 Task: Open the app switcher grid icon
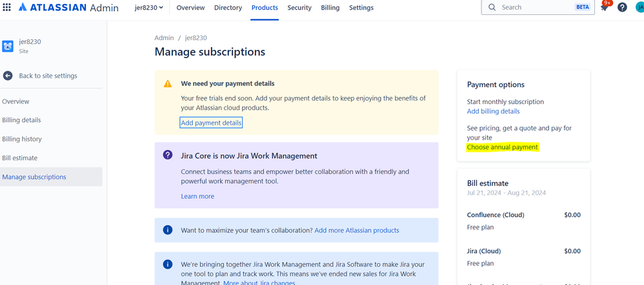click(7, 7)
